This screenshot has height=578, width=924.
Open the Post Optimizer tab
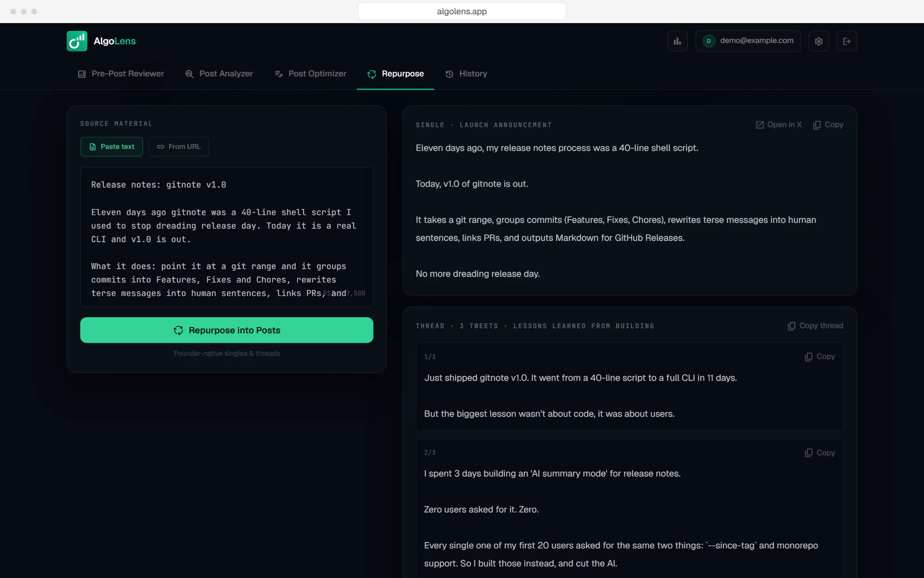(310, 74)
